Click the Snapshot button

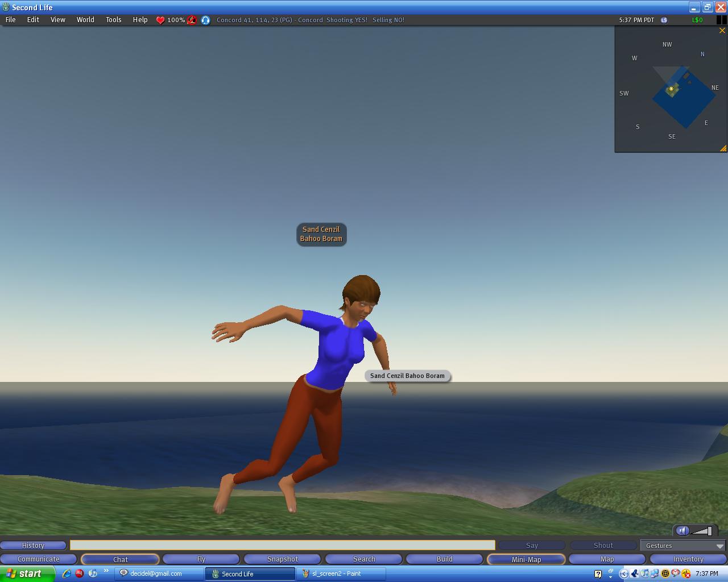pos(283,559)
